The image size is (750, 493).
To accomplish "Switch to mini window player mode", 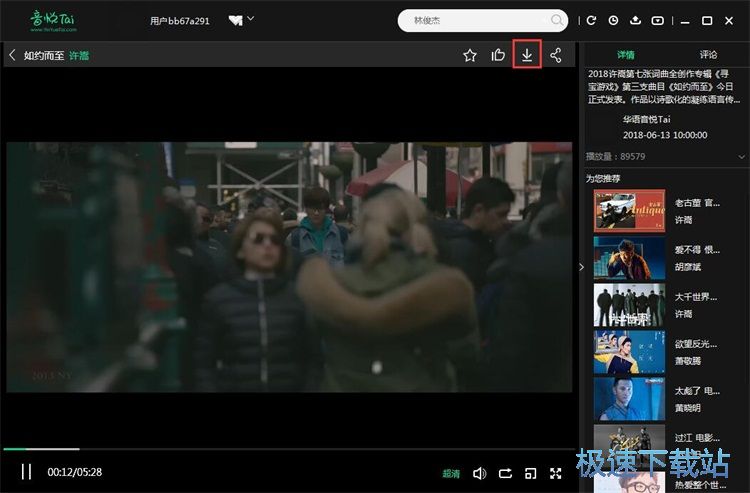I will tap(530, 473).
